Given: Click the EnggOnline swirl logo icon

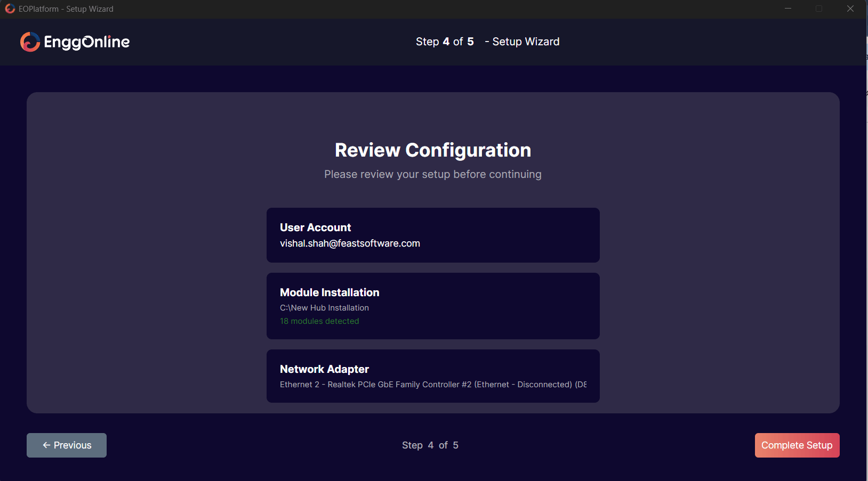Looking at the screenshot, I should pos(30,42).
